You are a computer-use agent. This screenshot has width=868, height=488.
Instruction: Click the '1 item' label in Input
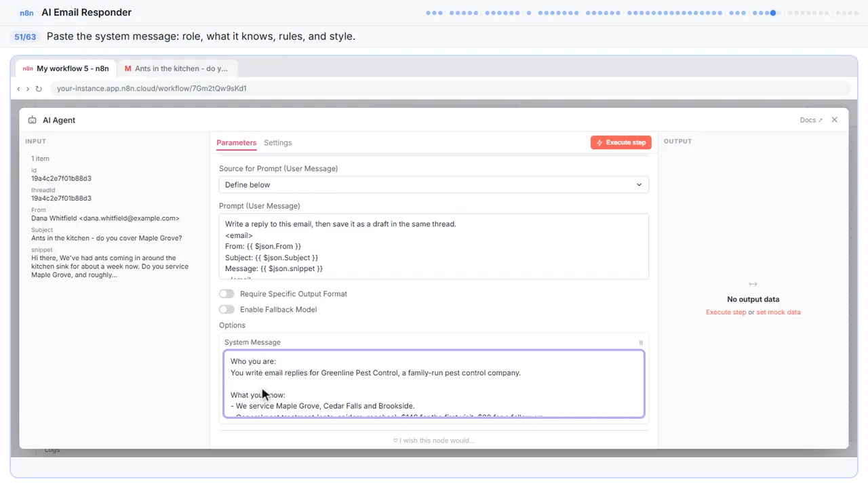(x=41, y=159)
